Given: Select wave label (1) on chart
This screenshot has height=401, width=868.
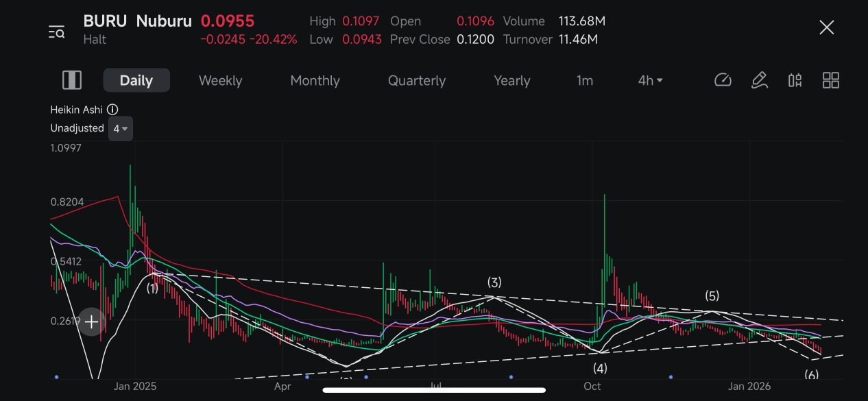Looking at the screenshot, I should coord(152,289).
